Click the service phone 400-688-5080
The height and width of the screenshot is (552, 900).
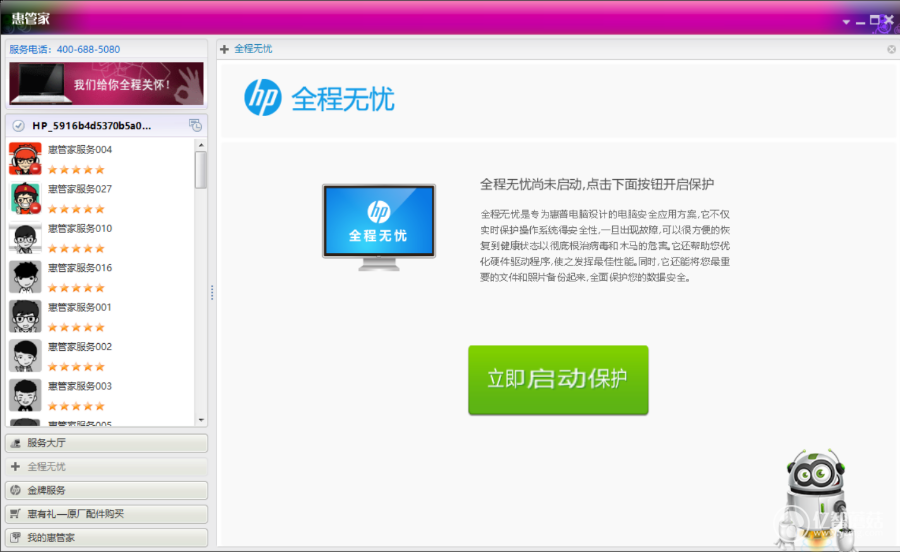coord(88,49)
